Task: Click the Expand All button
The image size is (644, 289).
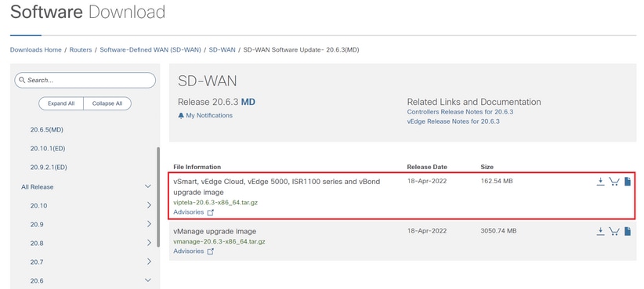Action: [61, 103]
